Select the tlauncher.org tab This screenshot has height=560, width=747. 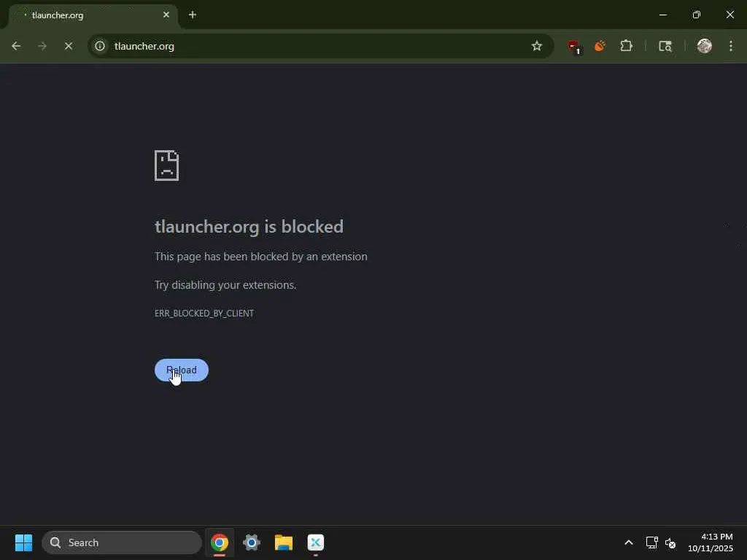coord(93,15)
